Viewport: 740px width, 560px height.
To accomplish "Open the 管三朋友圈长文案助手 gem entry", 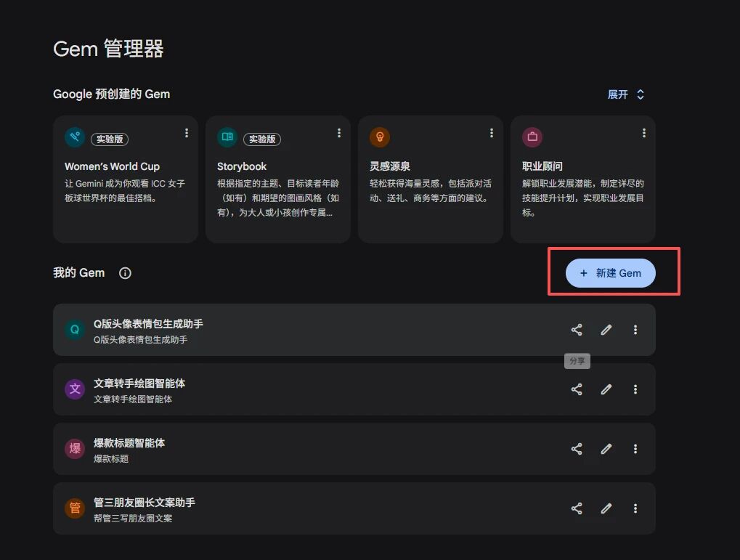I will coord(290,508).
